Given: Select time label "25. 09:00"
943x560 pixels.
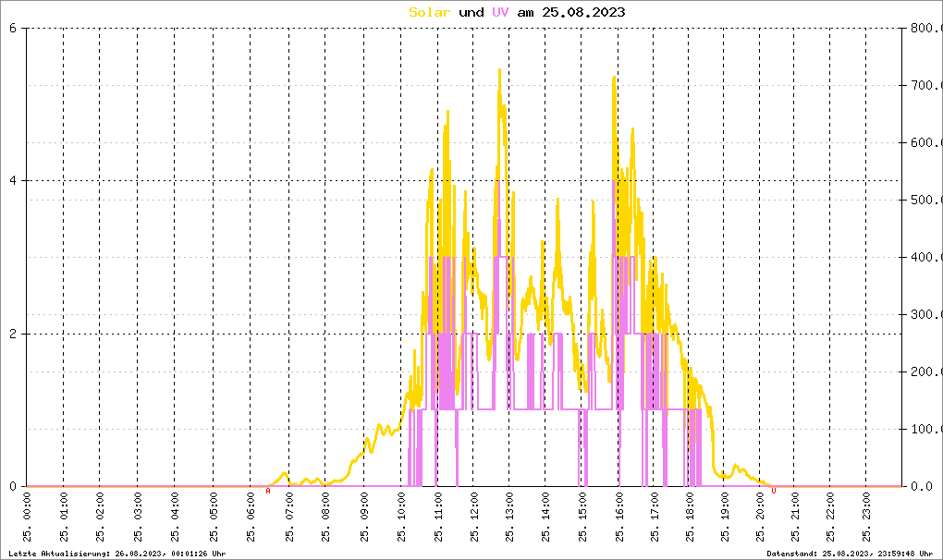Looking at the screenshot, I should pos(364,517).
